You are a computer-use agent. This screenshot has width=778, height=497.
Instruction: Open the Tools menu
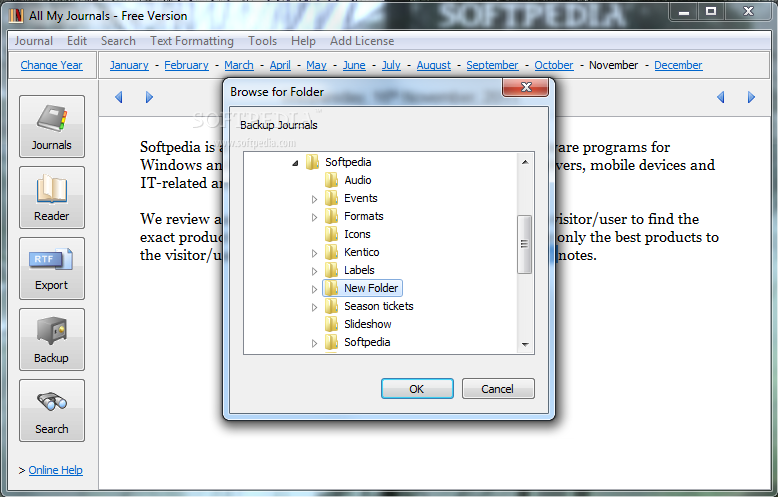[262, 41]
